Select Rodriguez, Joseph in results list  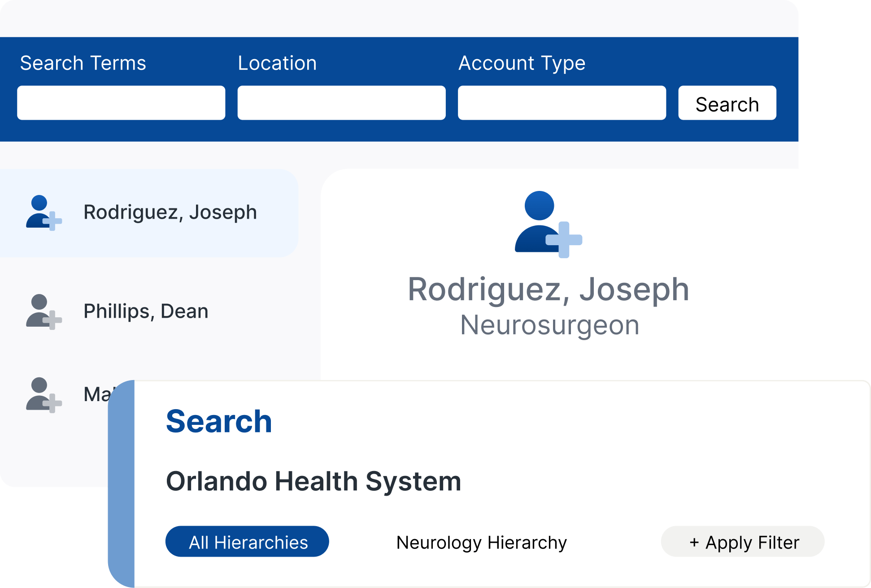170,212
